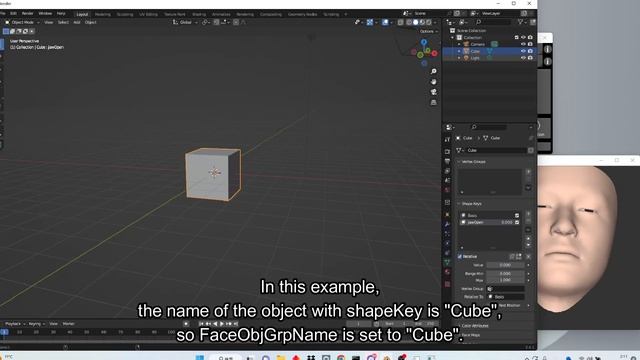Adjust Range Min slider field
The image size is (640, 360).
pyautogui.click(x=505, y=273)
